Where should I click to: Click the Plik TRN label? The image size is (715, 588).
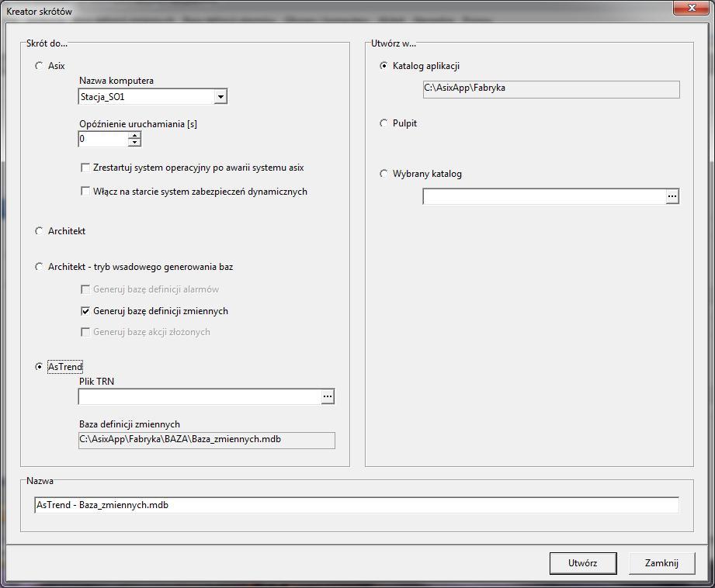(x=97, y=382)
